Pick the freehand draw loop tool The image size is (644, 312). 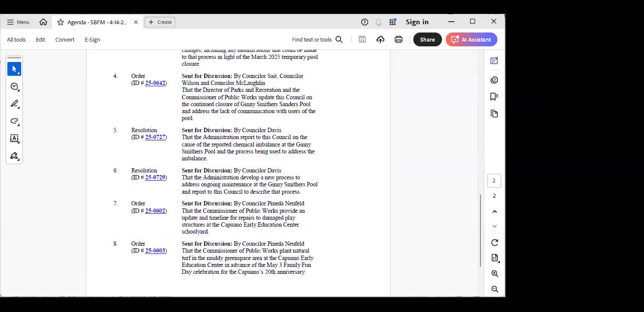click(14, 121)
